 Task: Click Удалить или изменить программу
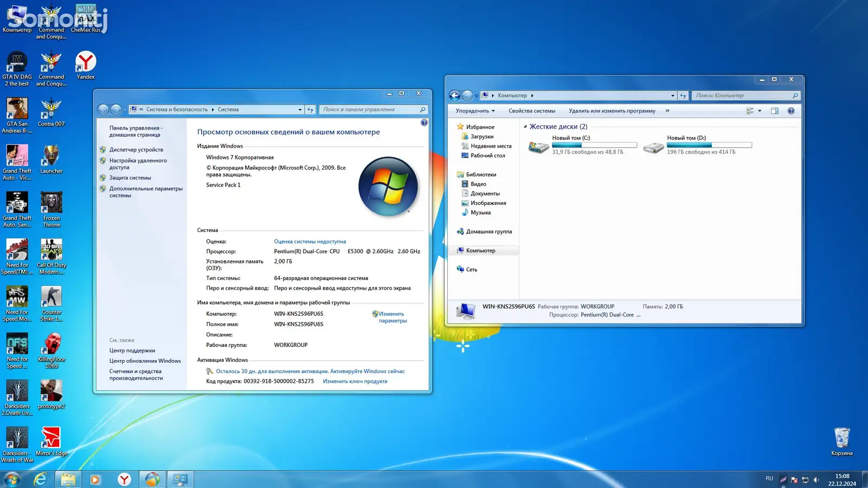pyautogui.click(x=612, y=111)
